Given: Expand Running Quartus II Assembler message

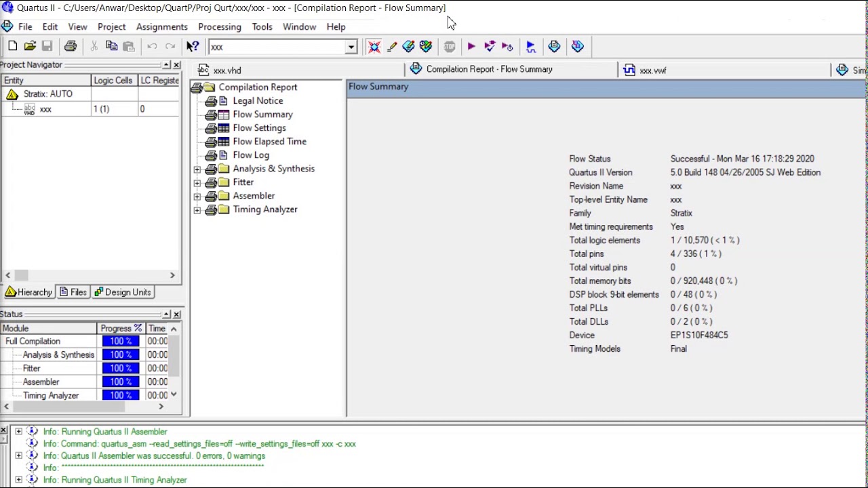Looking at the screenshot, I should pyautogui.click(x=18, y=431).
